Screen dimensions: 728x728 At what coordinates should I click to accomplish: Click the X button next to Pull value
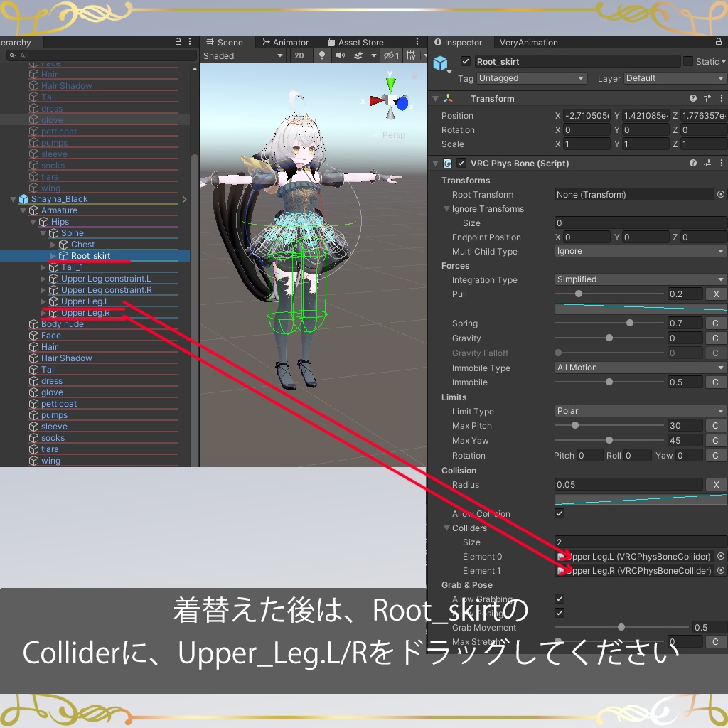click(716, 294)
